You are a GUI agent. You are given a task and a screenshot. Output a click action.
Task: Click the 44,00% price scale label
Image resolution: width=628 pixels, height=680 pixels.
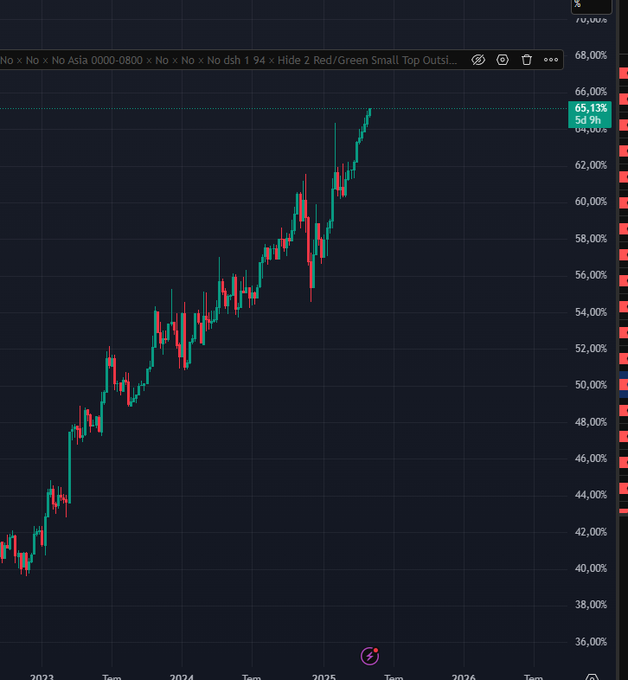591,495
